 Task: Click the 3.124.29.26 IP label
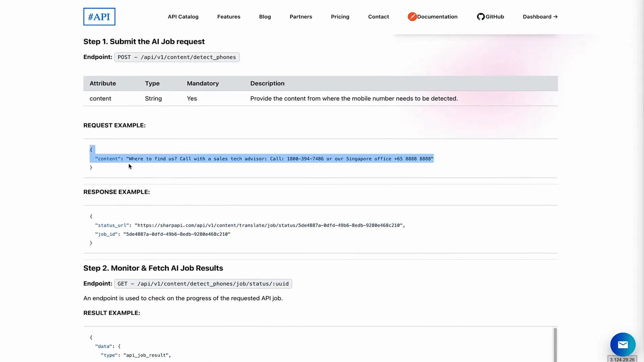tap(622, 359)
